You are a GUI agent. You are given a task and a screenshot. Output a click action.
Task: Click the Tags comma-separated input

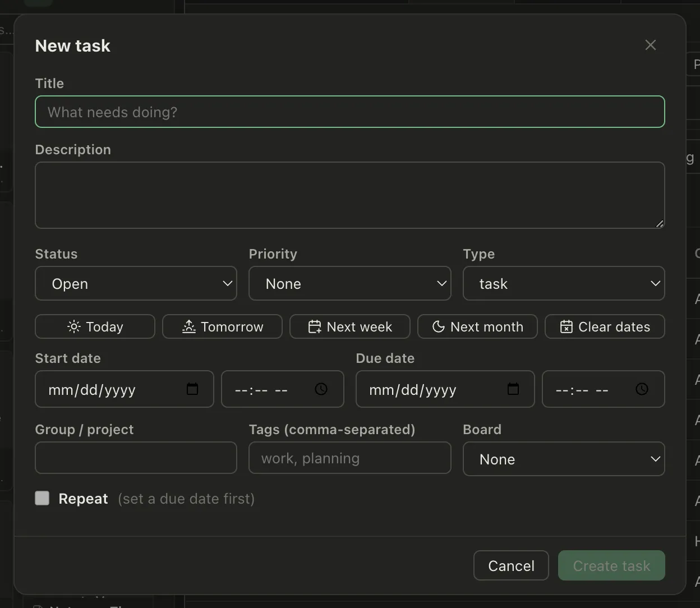[x=350, y=458]
